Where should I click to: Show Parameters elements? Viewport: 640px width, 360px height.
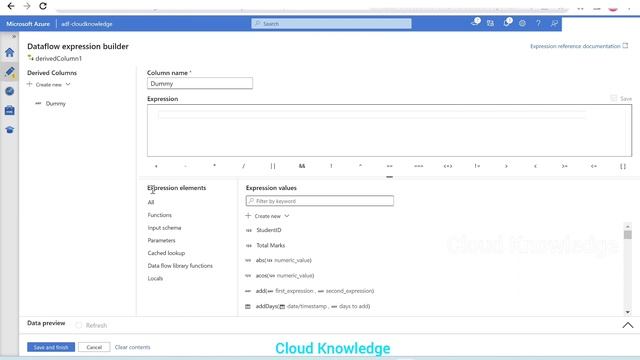coord(161,240)
